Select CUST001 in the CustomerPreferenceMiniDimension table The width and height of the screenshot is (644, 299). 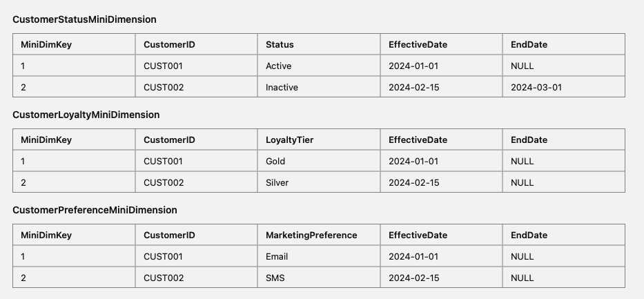(163, 257)
